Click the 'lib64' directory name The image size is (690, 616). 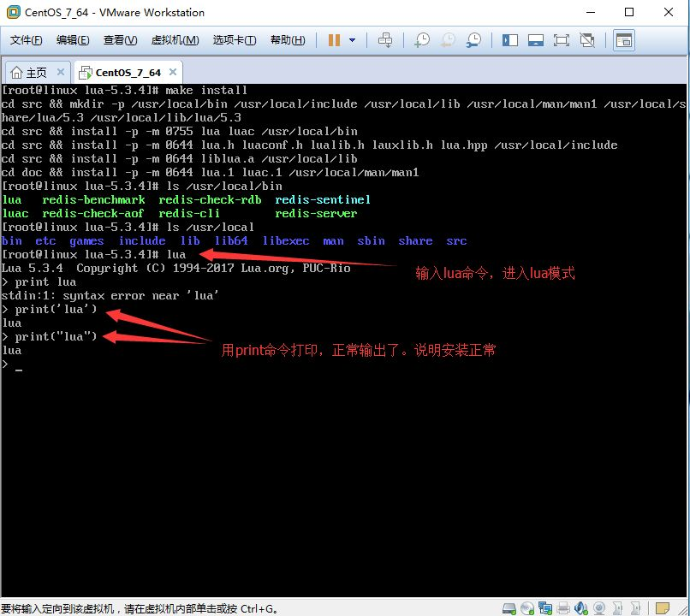231,240
